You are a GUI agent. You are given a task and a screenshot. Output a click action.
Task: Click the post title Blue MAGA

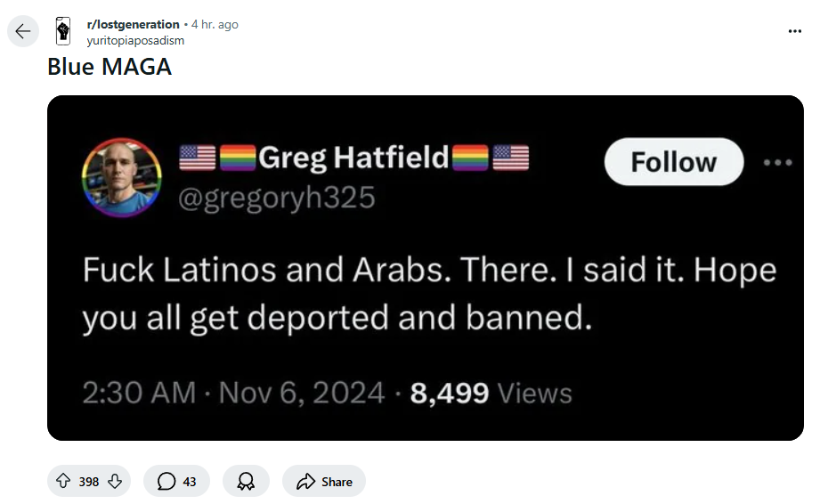110,67
